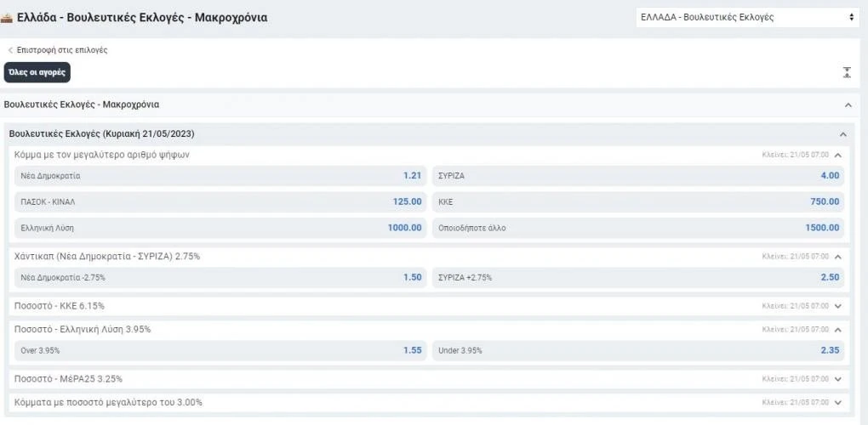The height and width of the screenshot is (425, 868).
Task: Go back via Επιστροφή στις επιλογές link
Action: pos(58,50)
